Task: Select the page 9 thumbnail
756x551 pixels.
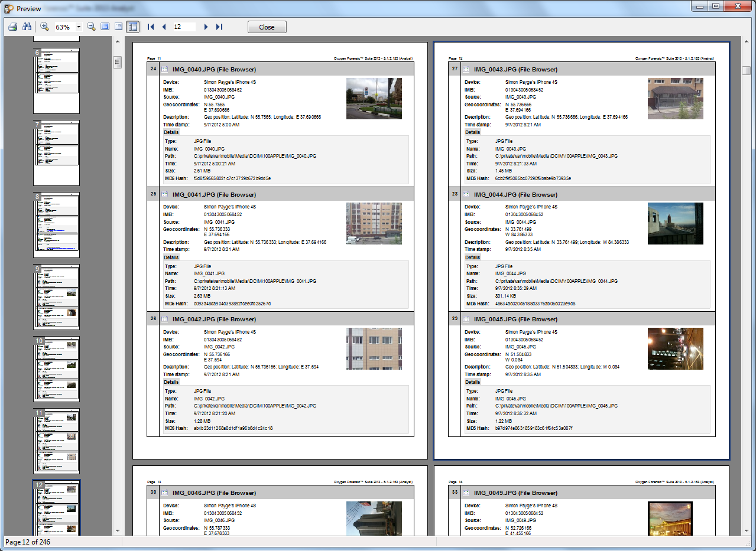Action: (x=56, y=297)
